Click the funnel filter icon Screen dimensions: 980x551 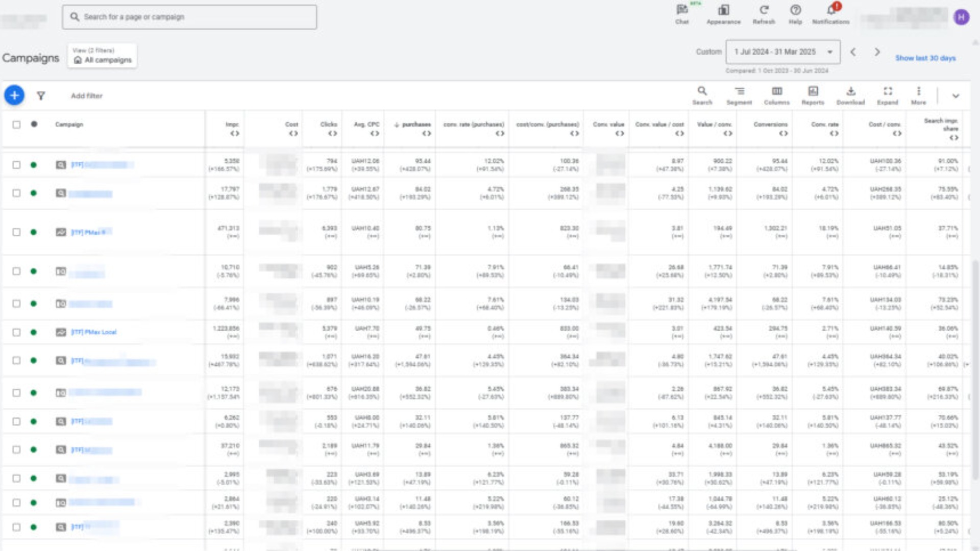[x=41, y=95]
